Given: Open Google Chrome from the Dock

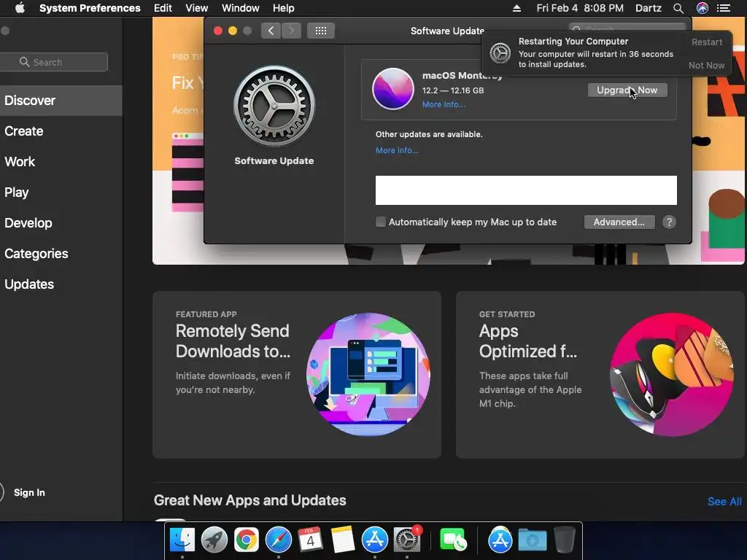Looking at the screenshot, I should tap(247, 540).
